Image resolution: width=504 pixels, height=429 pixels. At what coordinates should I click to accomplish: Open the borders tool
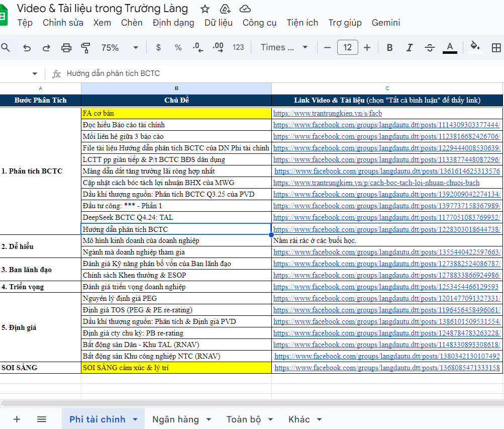[x=496, y=48]
